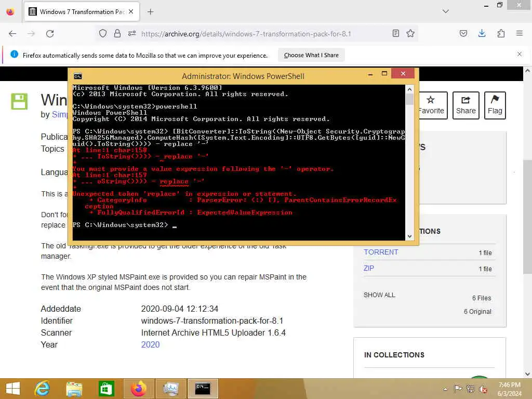Click the IN COLLECTIONS heading
Screen dimensions: 532x399
tap(394, 354)
